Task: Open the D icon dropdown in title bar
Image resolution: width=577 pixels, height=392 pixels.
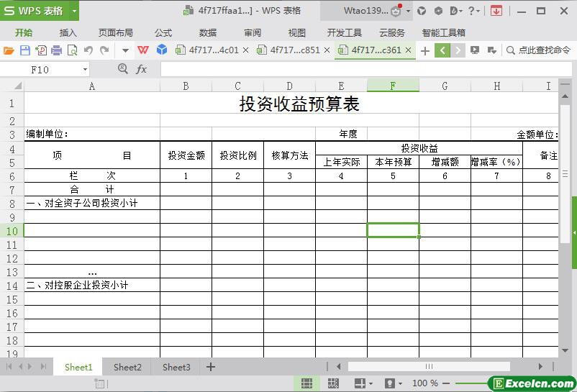Action: point(456,11)
